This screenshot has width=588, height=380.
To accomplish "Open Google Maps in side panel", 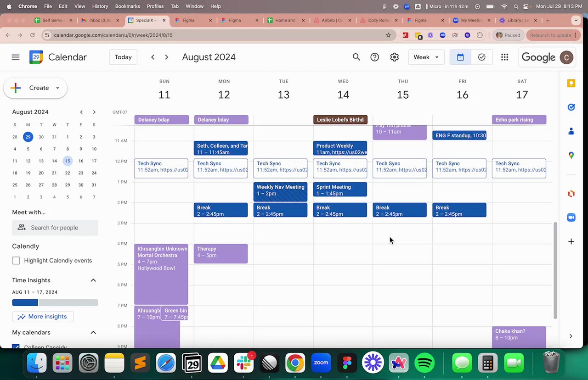I will coord(571,155).
